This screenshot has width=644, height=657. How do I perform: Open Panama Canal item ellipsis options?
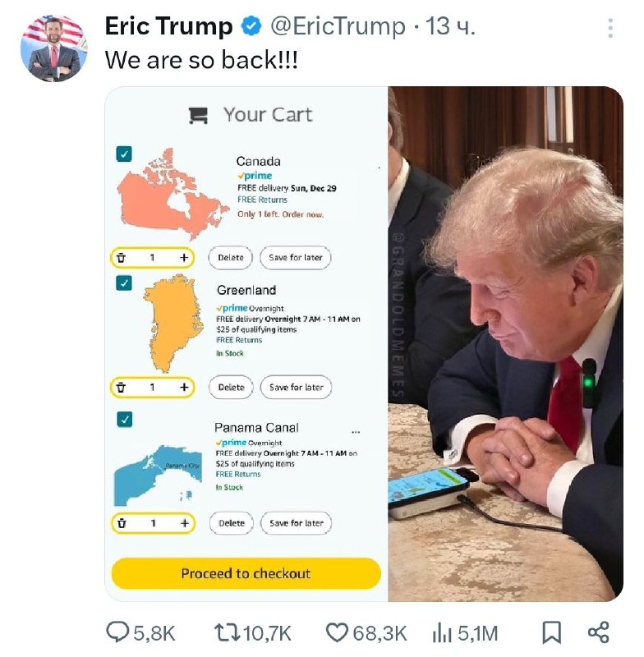[356, 432]
